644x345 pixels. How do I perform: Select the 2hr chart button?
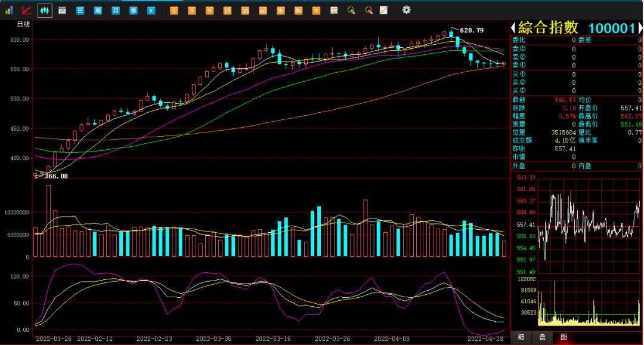coord(280,11)
